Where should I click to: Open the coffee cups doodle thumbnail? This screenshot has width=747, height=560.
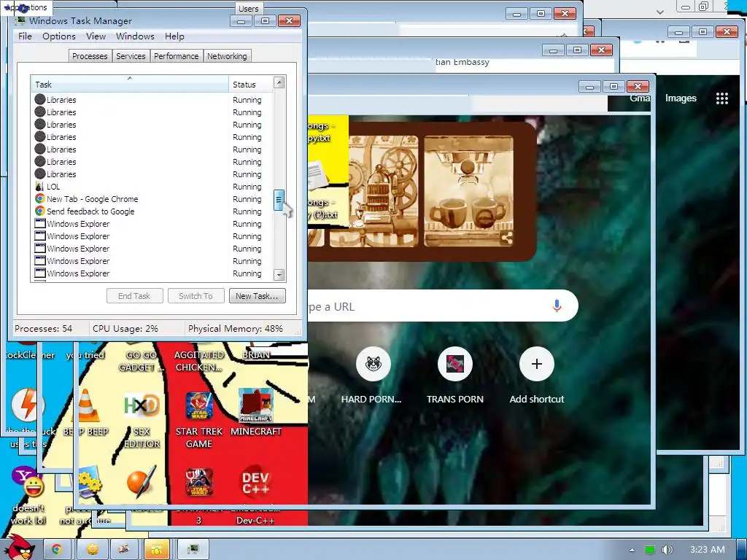coord(468,191)
